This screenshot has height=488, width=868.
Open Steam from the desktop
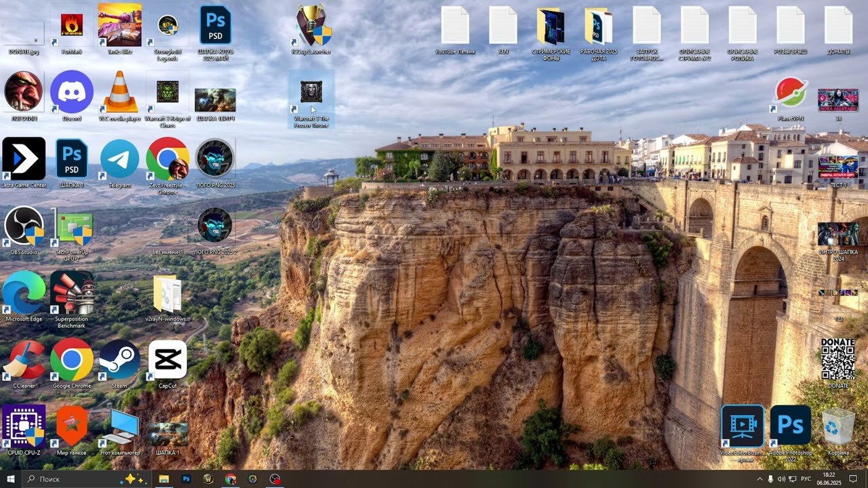tap(119, 364)
